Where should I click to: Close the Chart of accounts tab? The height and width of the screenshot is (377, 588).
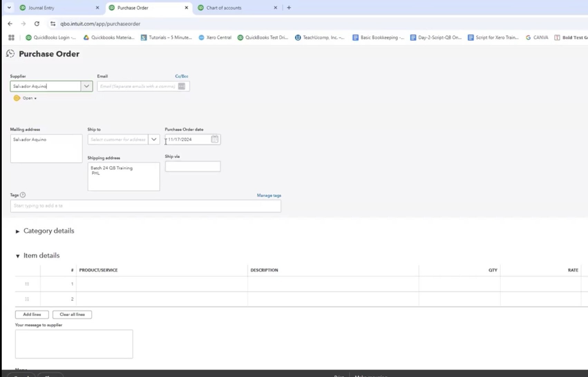[275, 8]
